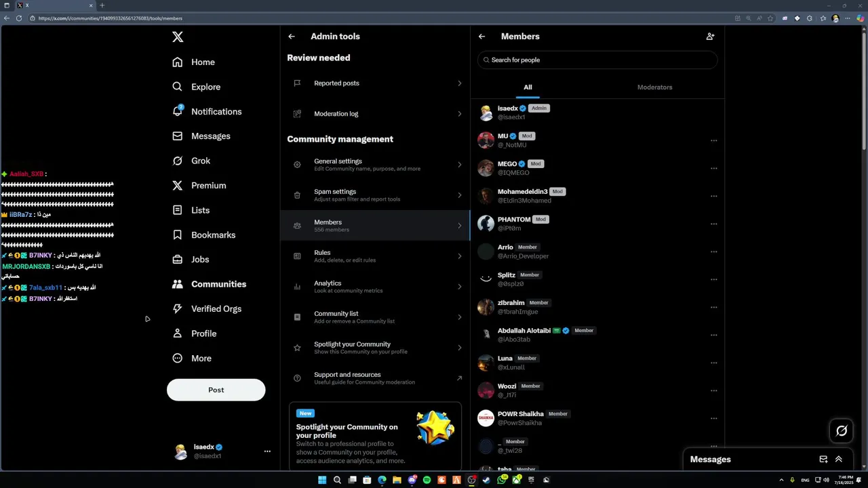Expand chevron next to Spam settings

[x=459, y=195]
